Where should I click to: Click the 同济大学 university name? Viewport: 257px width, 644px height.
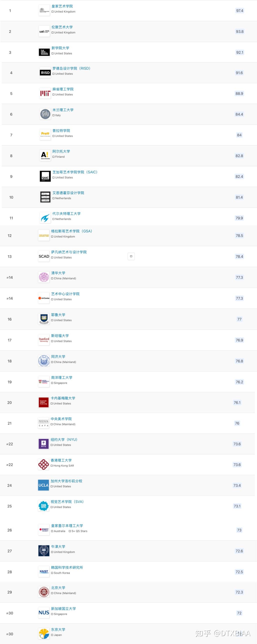[x=58, y=356]
